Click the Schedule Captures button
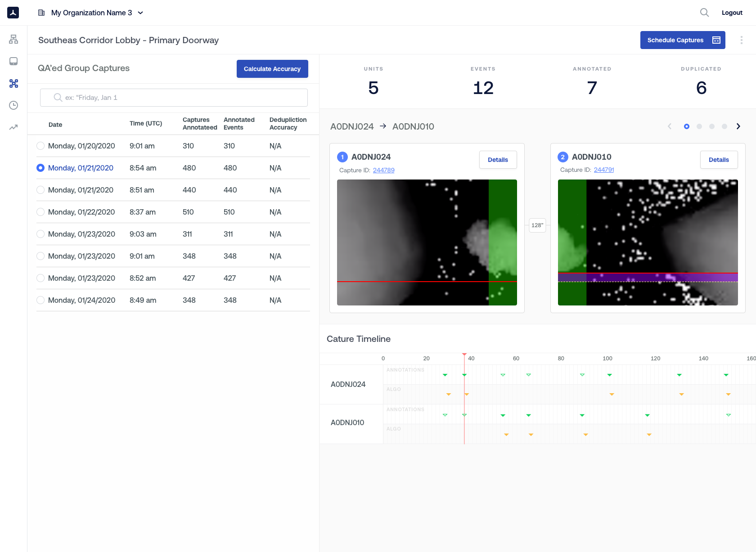This screenshot has width=756, height=552. tap(682, 40)
